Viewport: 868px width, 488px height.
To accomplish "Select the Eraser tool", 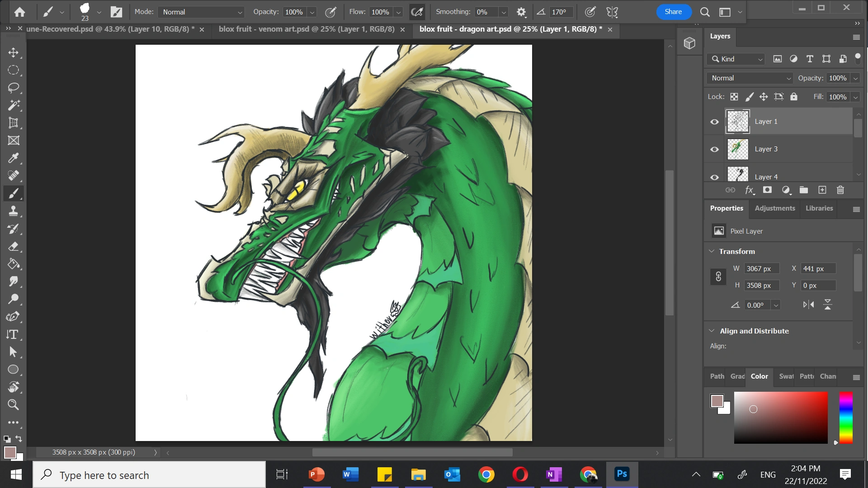I will point(14,247).
